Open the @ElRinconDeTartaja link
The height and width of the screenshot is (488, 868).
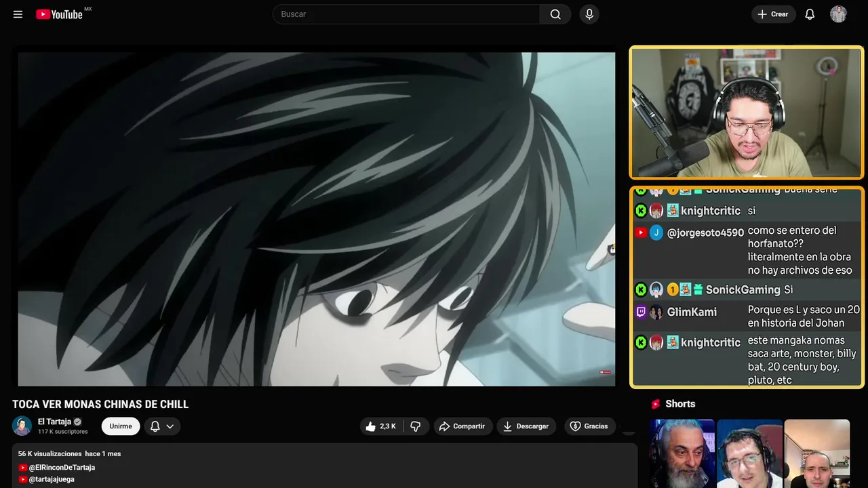[x=62, y=468]
